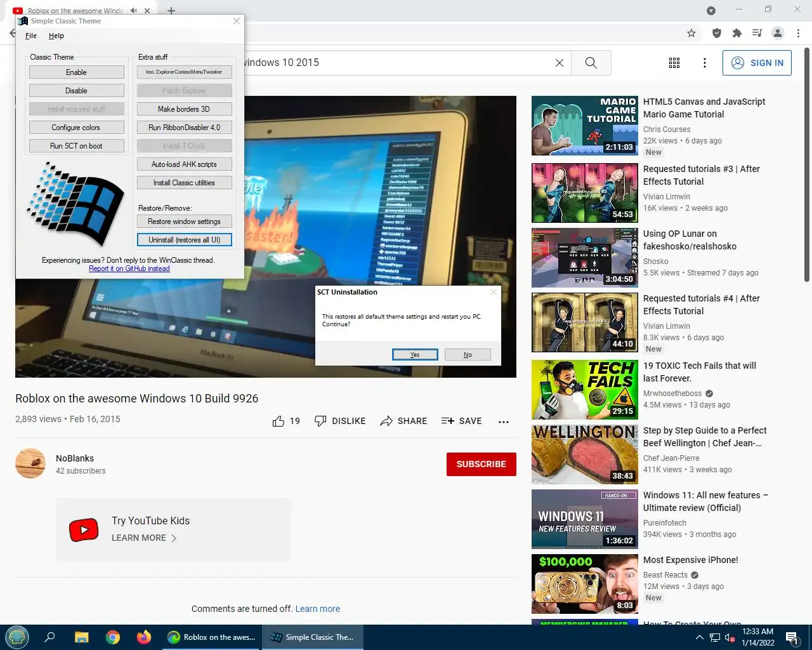The width and height of the screenshot is (812, 650).
Task: Launch Firefox from taskbar
Action: click(x=144, y=637)
